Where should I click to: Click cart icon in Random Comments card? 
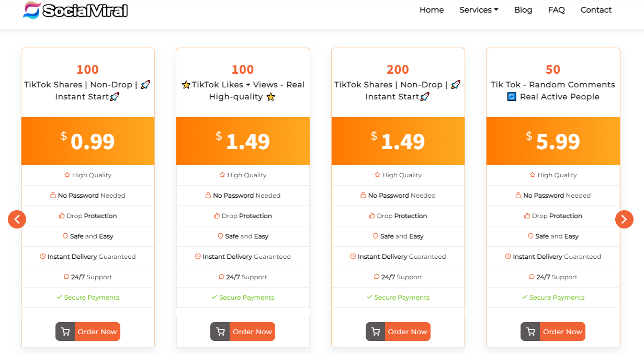530,332
